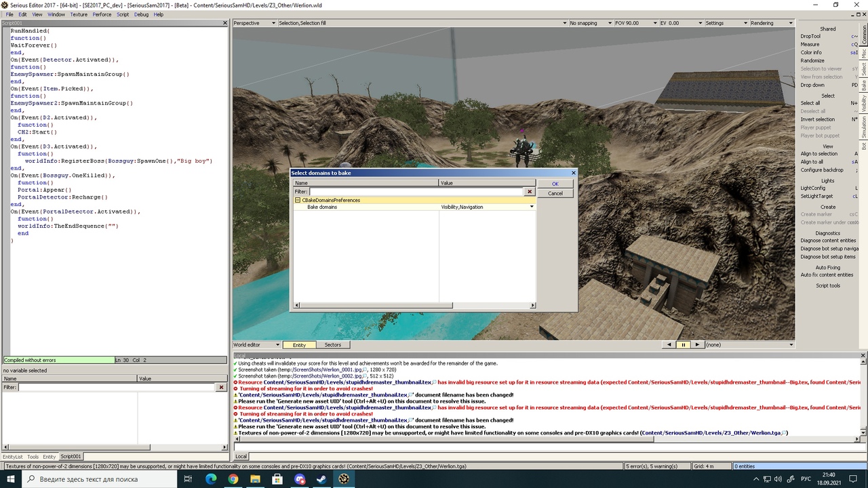Open the Perspective view dropdown

254,23
